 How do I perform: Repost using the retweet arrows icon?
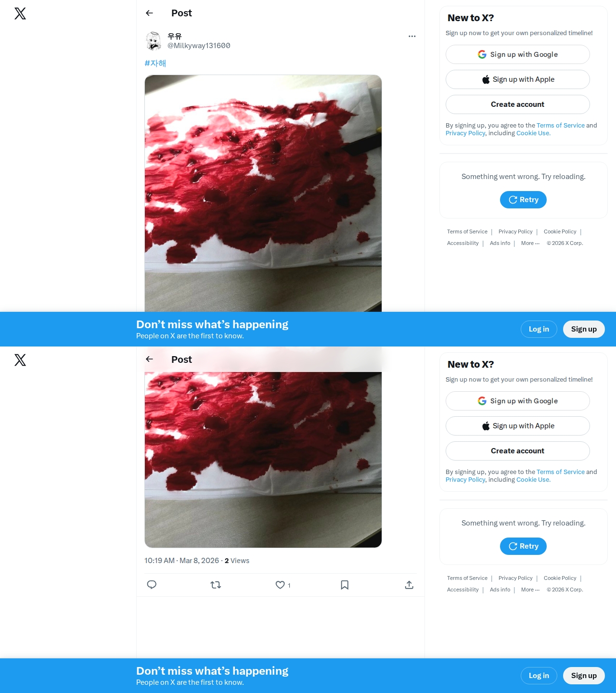pos(216,585)
